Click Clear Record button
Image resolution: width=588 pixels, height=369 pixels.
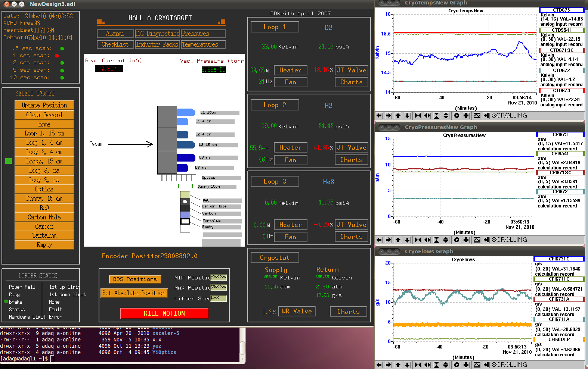[x=44, y=115]
